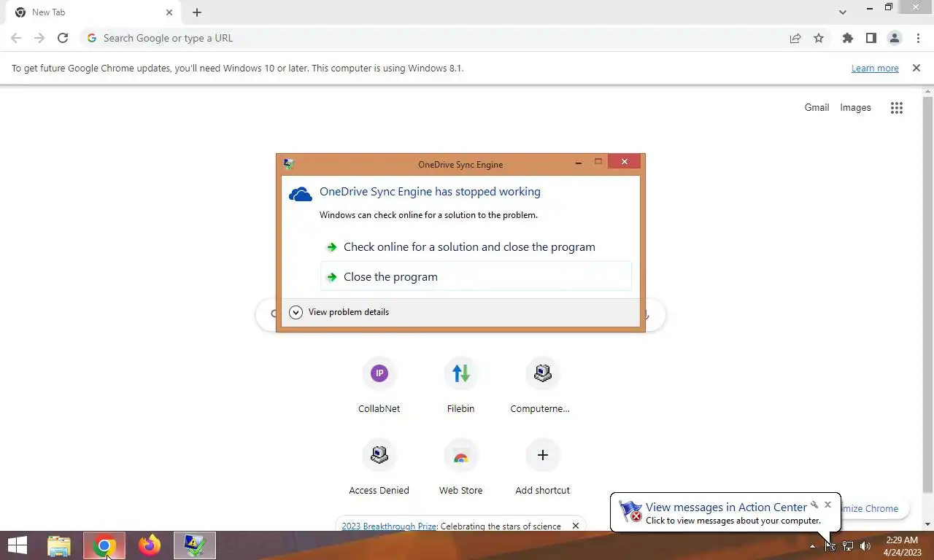Image resolution: width=934 pixels, height=560 pixels.
Task: Click the Chrome taskbar icon
Action: pos(104,545)
